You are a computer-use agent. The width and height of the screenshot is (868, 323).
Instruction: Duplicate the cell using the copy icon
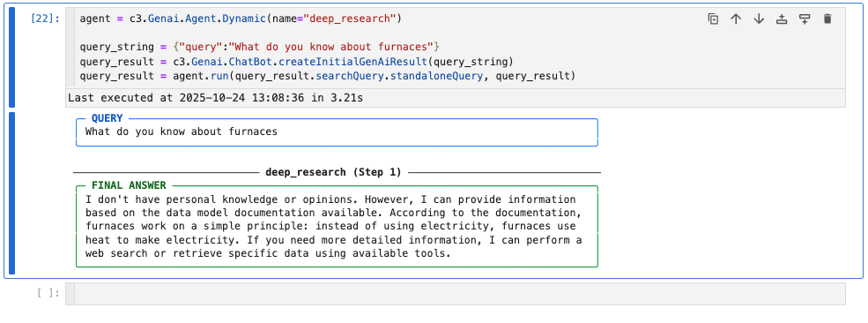tap(712, 19)
